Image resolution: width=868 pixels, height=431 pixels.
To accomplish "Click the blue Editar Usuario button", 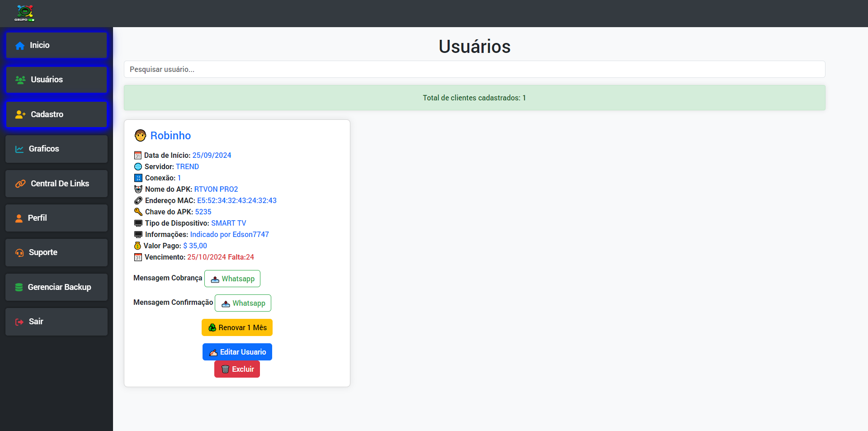I will (x=237, y=352).
